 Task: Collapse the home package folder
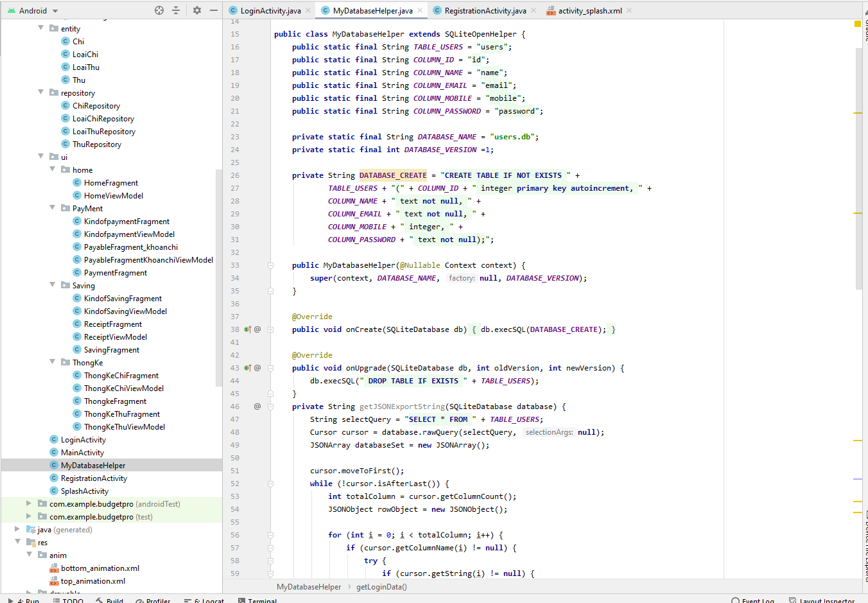pos(53,169)
